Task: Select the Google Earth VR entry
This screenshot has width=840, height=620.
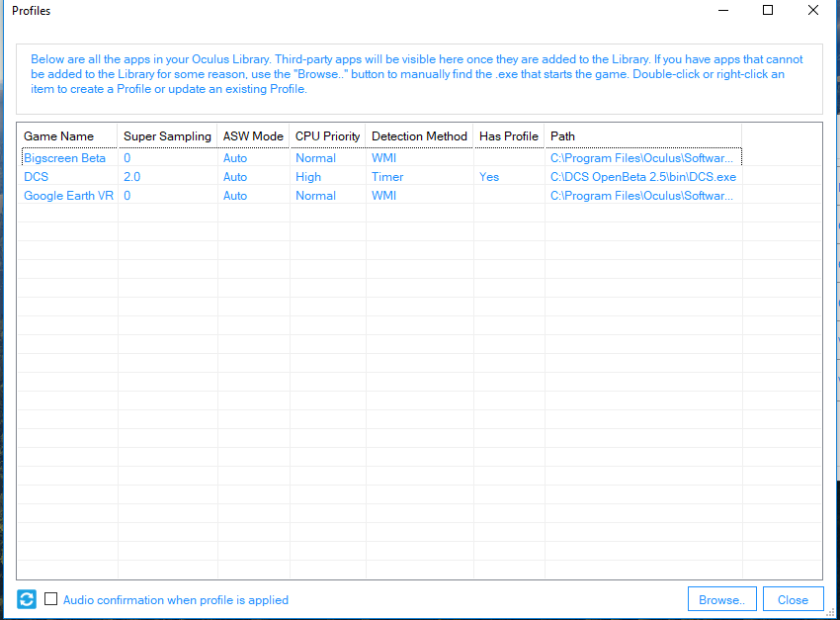Action: point(68,196)
